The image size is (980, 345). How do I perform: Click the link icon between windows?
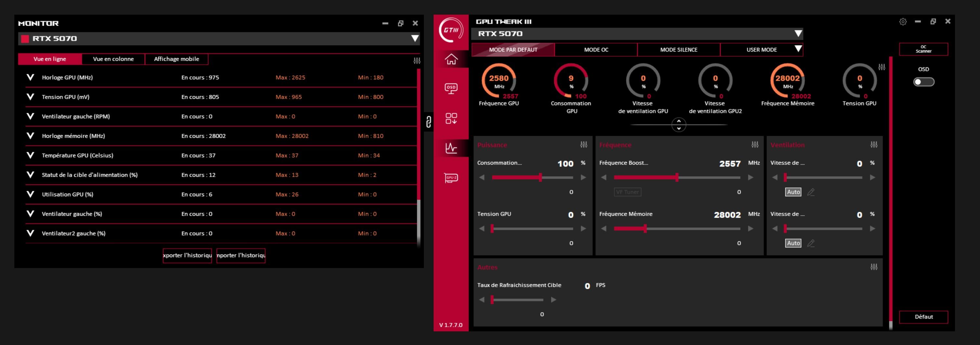428,122
